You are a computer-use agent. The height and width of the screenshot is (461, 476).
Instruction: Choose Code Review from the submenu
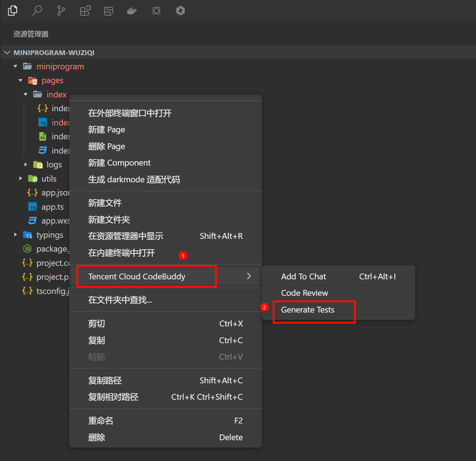pyautogui.click(x=304, y=293)
